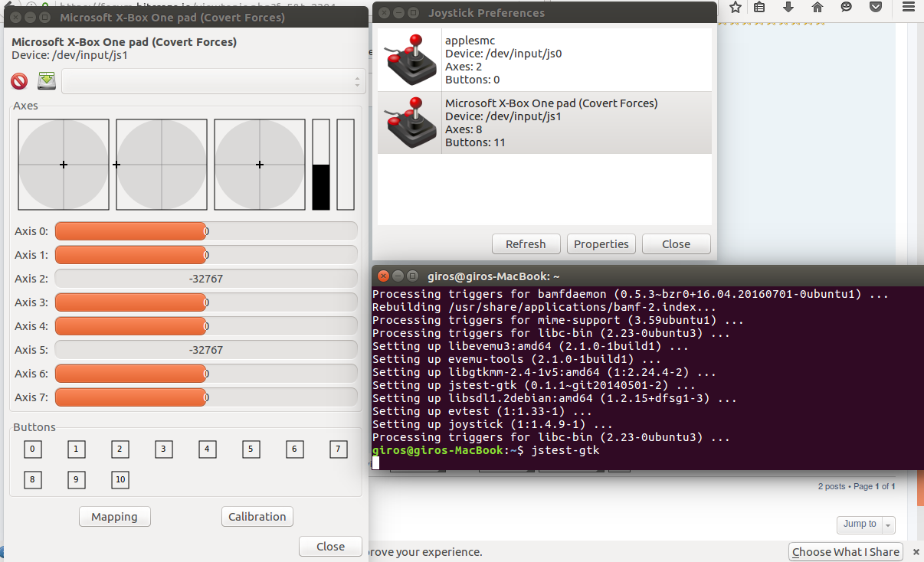Click the X-Box One pad joystick icon

pyautogui.click(x=410, y=123)
